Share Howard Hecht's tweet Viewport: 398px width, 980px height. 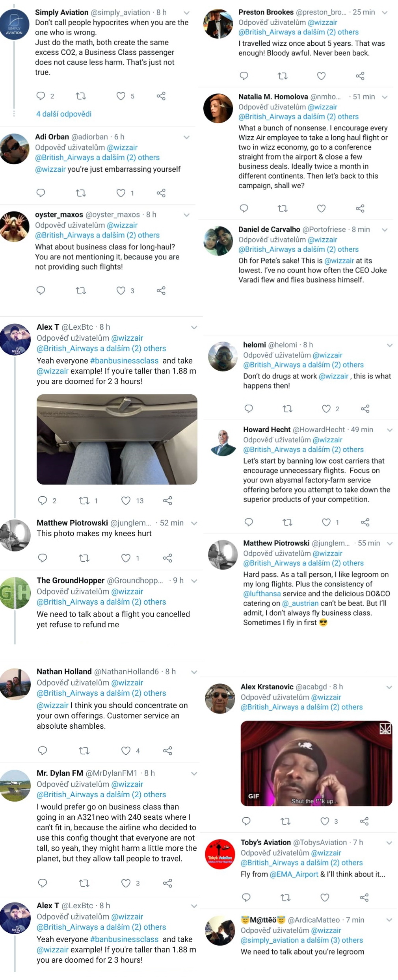pyautogui.click(x=365, y=522)
